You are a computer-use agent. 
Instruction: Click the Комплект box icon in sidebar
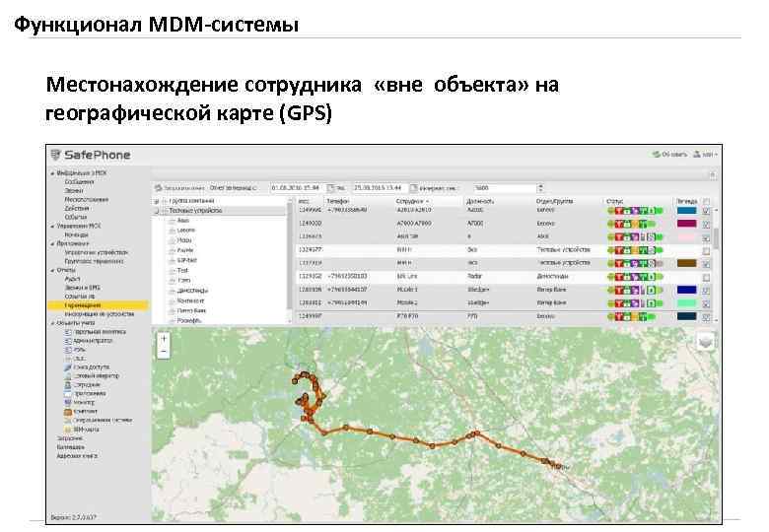(x=68, y=412)
